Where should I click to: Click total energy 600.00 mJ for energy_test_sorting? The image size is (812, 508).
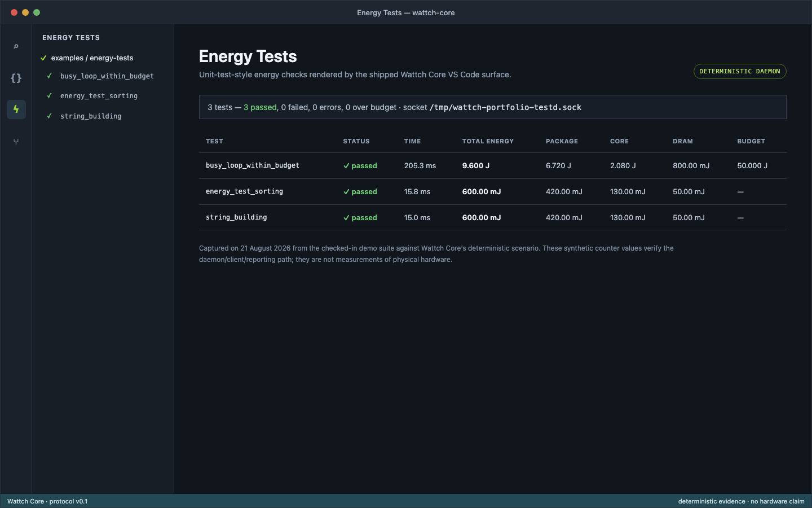point(482,192)
